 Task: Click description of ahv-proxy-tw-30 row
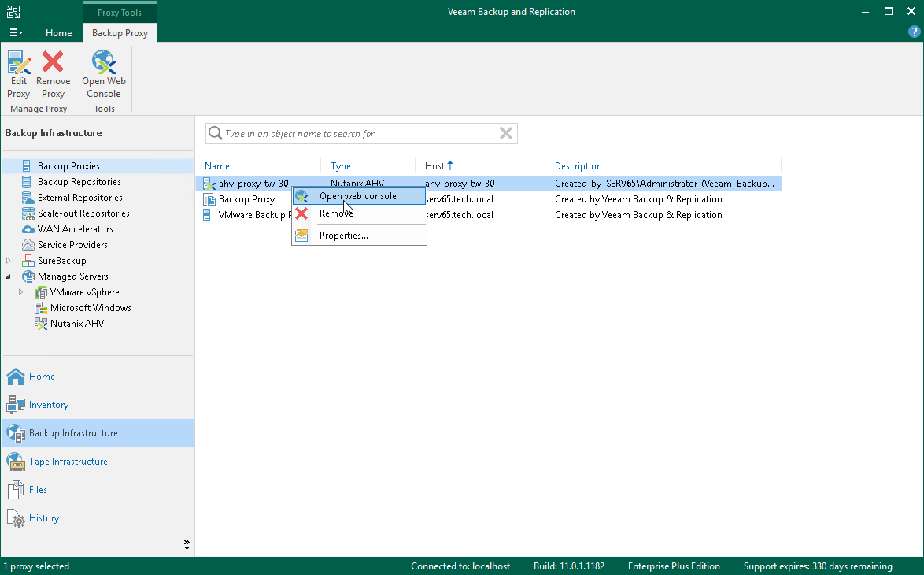665,184
